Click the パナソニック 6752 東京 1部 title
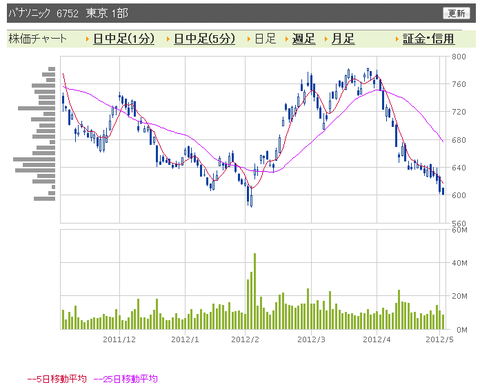480x385 pixels. point(68,13)
